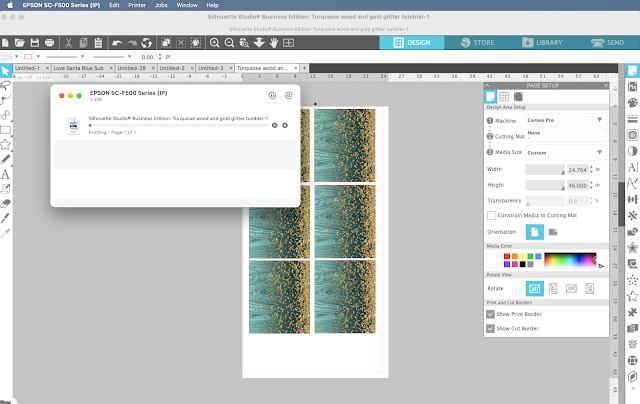Switch to the STORE tab
Image resolution: width=640 pixels, height=404 pixels.
[477, 42]
